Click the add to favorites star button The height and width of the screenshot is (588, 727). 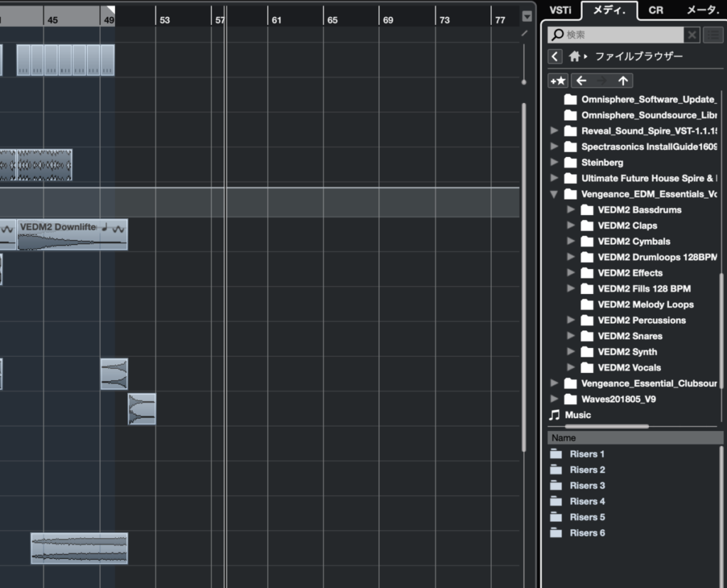[x=558, y=81]
